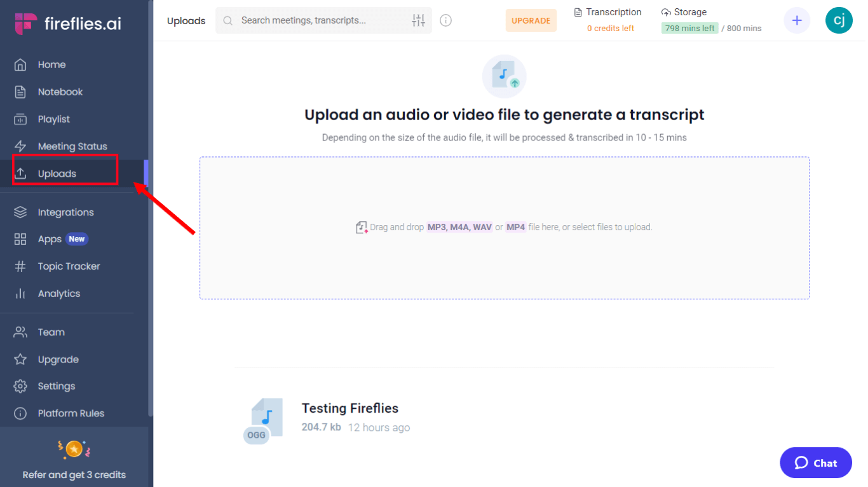868x487 pixels.
Task: Click the file upload illustration icon
Action: (505, 76)
